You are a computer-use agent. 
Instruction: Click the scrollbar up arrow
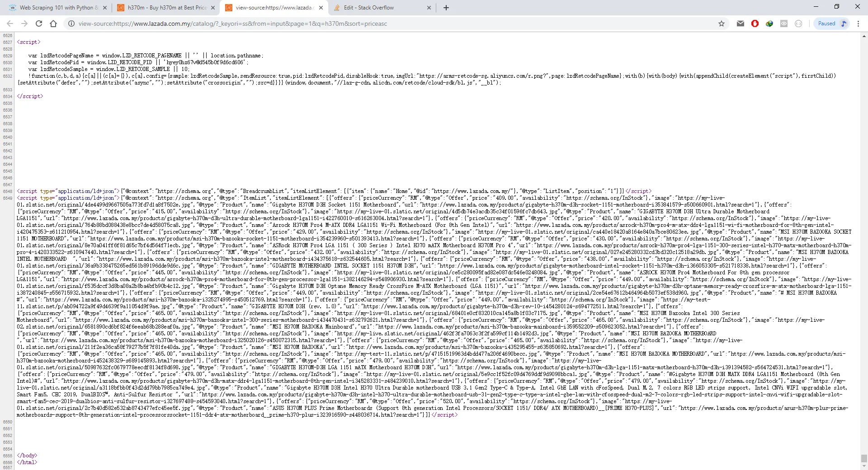click(x=864, y=35)
